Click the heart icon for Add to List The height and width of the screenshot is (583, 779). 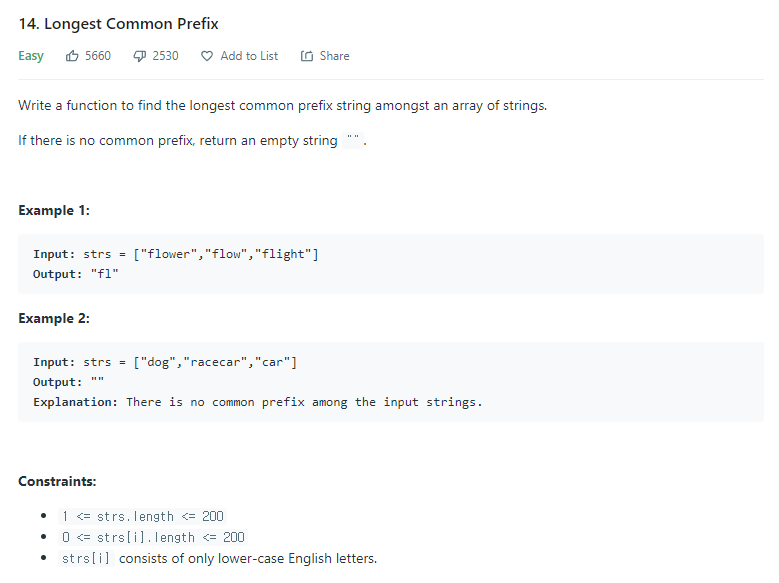[207, 56]
